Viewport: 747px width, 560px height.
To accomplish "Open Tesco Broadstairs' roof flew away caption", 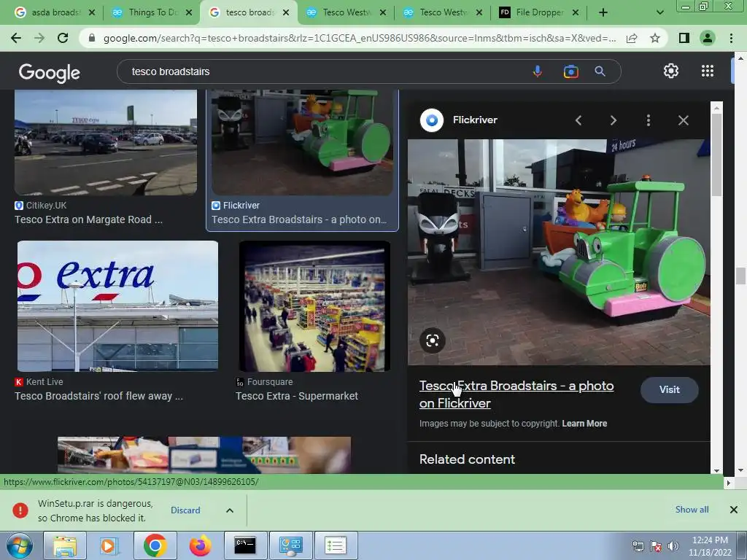I will pos(98,396).
